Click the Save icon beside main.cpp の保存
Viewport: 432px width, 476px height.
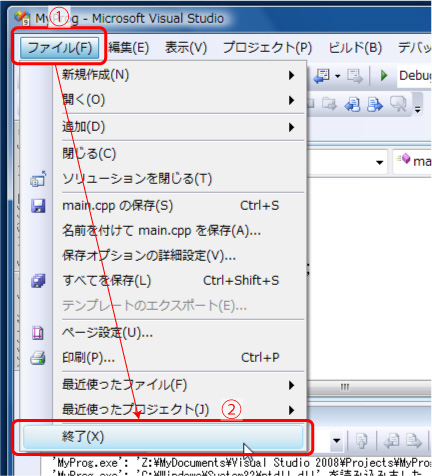click(x=38, y=206)
